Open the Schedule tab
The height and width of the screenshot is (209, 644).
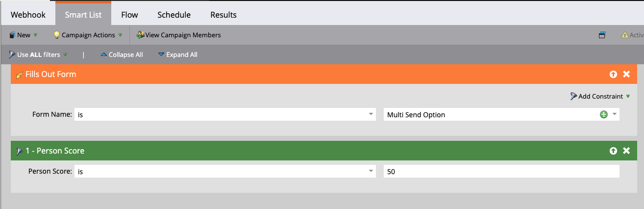click(173, 15)
